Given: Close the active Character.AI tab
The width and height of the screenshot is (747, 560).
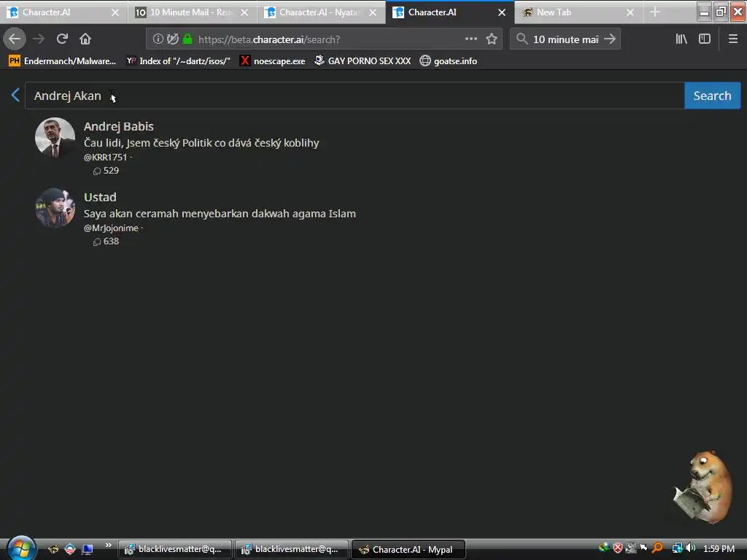Looking at the screenshot, I should (502, 13).
